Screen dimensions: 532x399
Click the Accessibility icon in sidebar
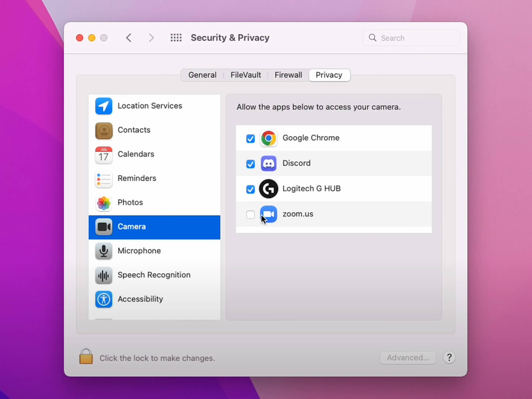(104, 299)
